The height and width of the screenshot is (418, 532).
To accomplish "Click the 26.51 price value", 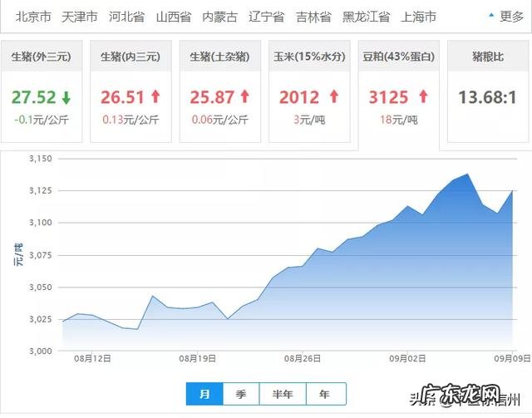I will tap(123, 97).
